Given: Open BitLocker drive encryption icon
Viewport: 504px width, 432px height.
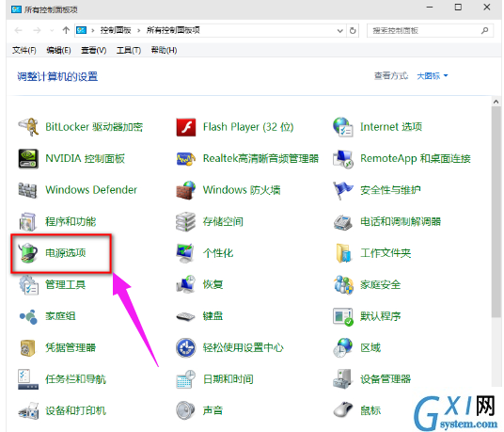Looking at the screenshot, I should tap(28, 127).
